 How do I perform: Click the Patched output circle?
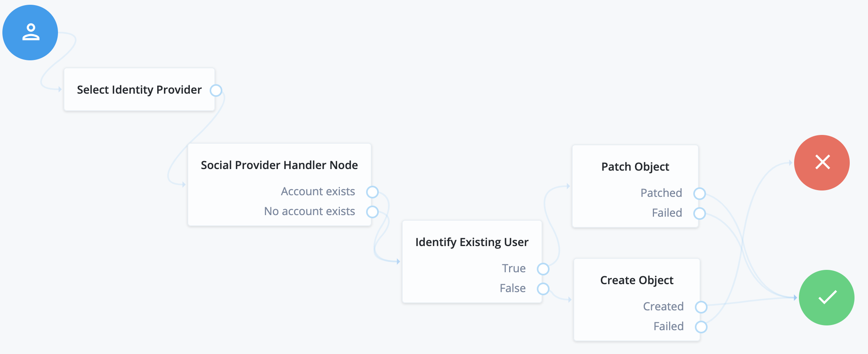click(x=700, y=194)
